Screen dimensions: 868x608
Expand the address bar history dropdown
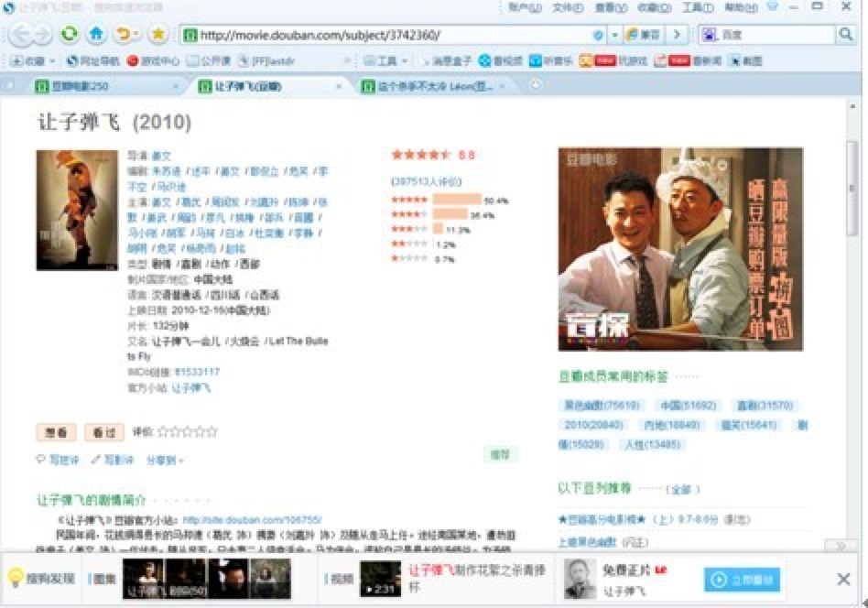click(x=614, y=36)
